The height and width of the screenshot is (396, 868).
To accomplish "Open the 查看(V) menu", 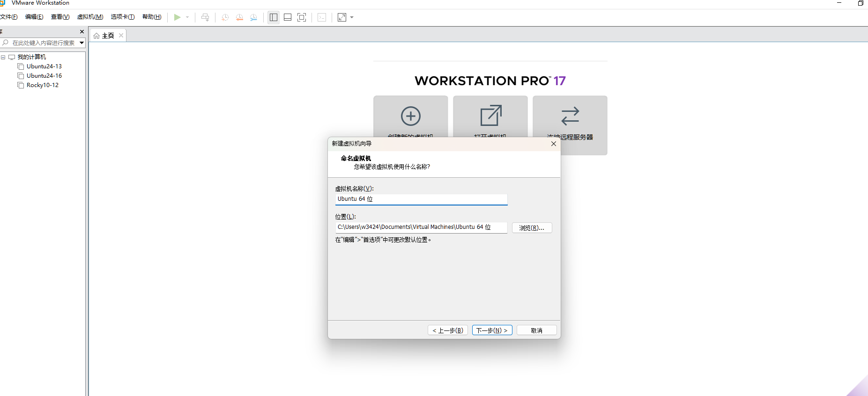I will tap(60, 17).
